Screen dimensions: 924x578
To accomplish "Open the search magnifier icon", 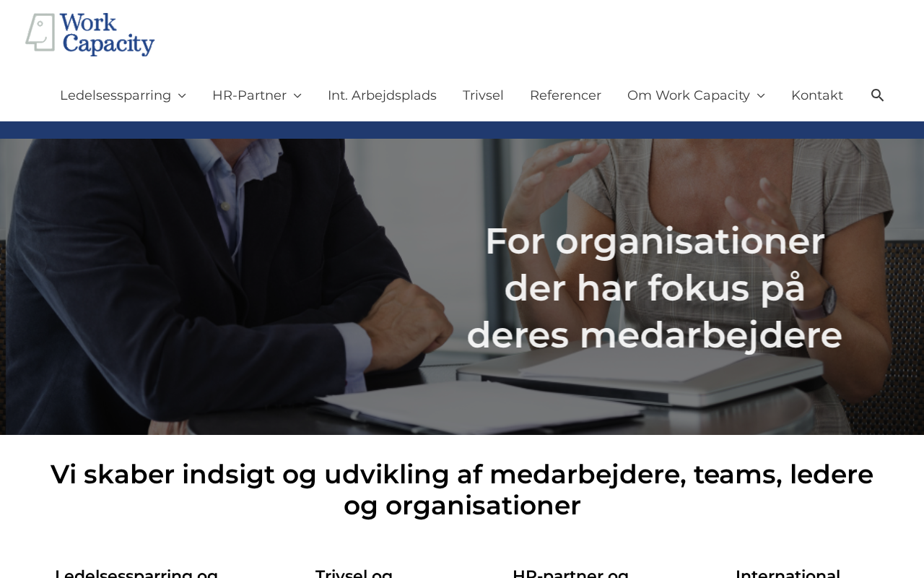I will pyautogui.click(x=877, y=95).
